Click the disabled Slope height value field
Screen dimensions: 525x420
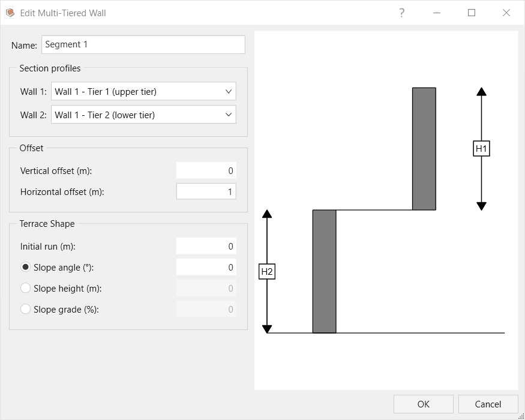click(x=206, y=288)
